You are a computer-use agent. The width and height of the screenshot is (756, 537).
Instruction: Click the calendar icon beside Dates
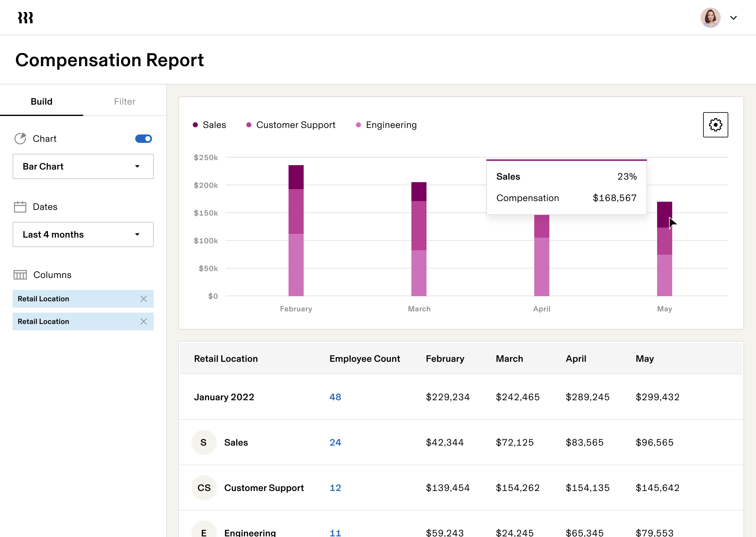[x=20, y=206]
